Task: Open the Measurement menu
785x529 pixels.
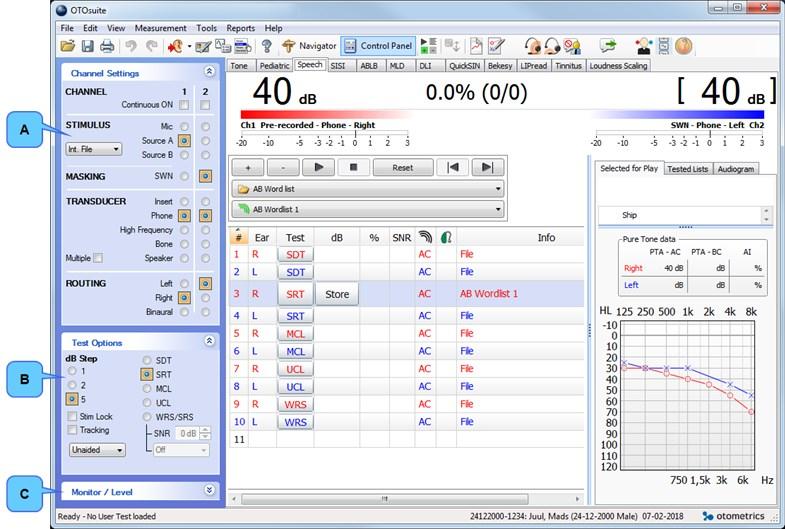Action: click(x=160, y=28)
